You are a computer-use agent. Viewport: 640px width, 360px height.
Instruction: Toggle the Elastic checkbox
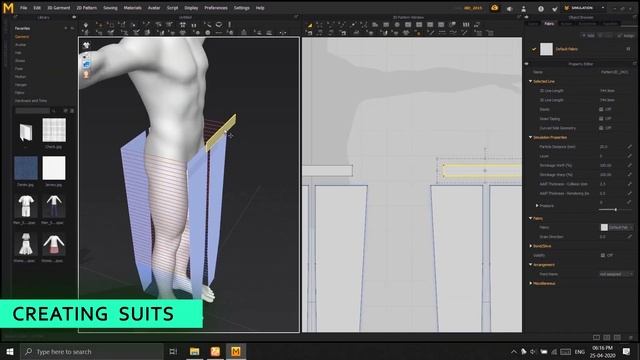(601, 109)
